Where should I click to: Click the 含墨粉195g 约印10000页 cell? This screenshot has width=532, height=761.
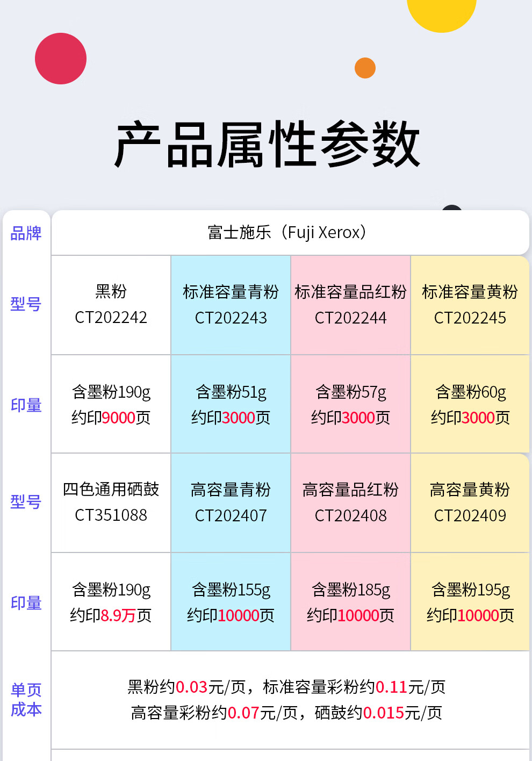(470, 602)
